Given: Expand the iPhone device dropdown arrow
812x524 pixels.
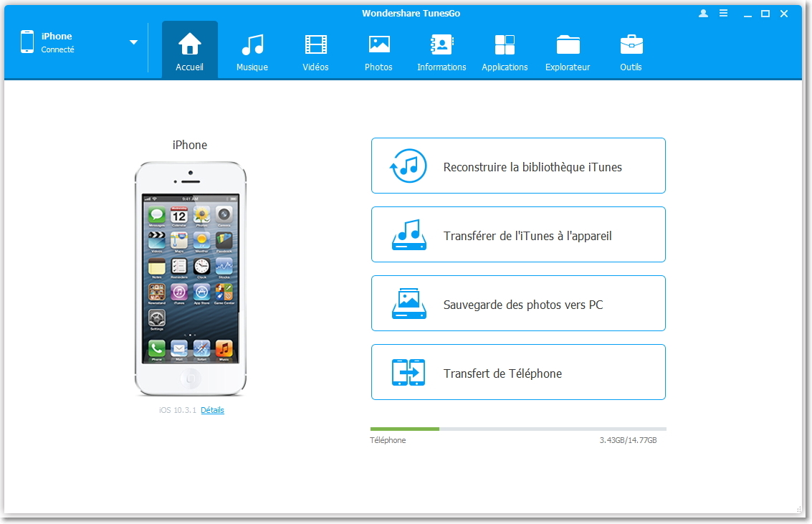Looking at the screenshot, I should click(x=133, y=42).
